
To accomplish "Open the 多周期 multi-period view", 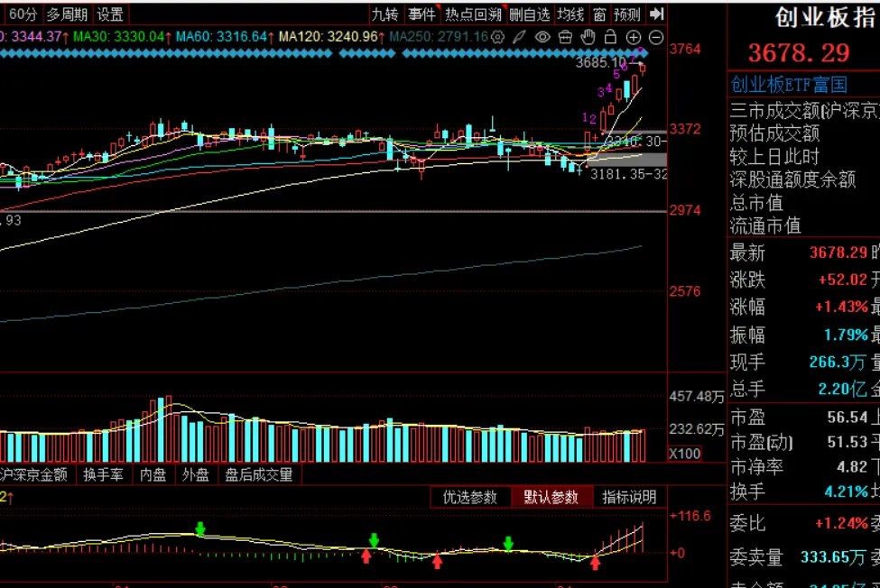I will (66, 14).
